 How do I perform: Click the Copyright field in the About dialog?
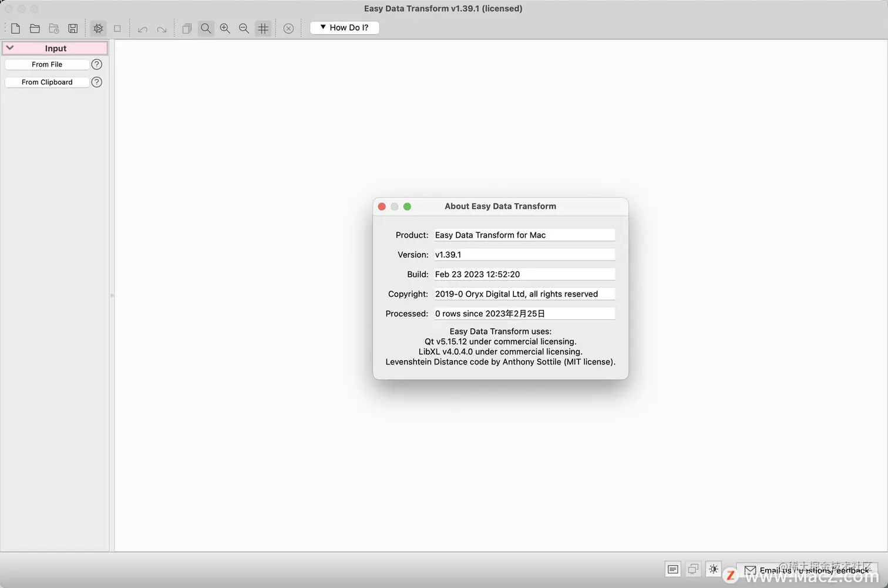(524, 294)
